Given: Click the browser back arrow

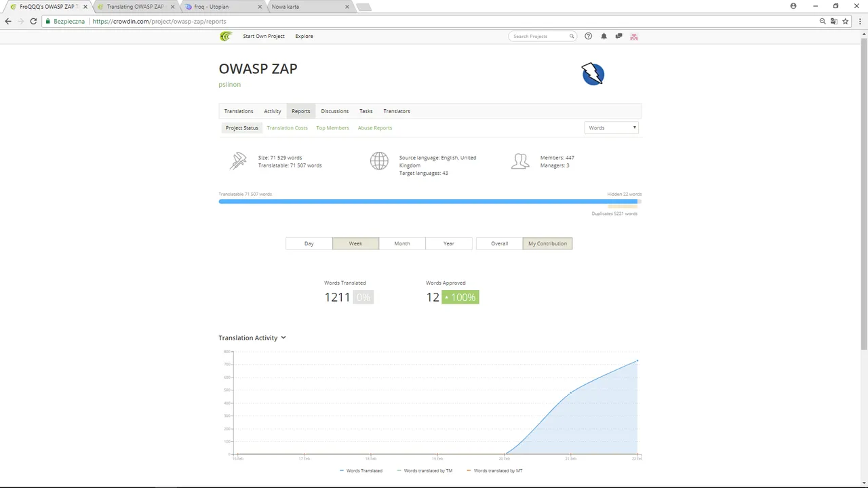Looking at the screenshot, I should click(8, 21).
